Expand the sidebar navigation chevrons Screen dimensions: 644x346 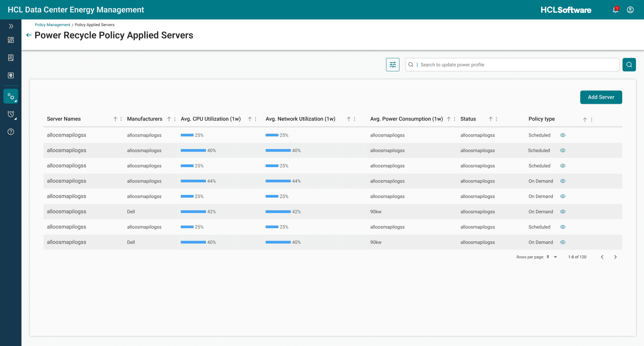click(11, 26)
